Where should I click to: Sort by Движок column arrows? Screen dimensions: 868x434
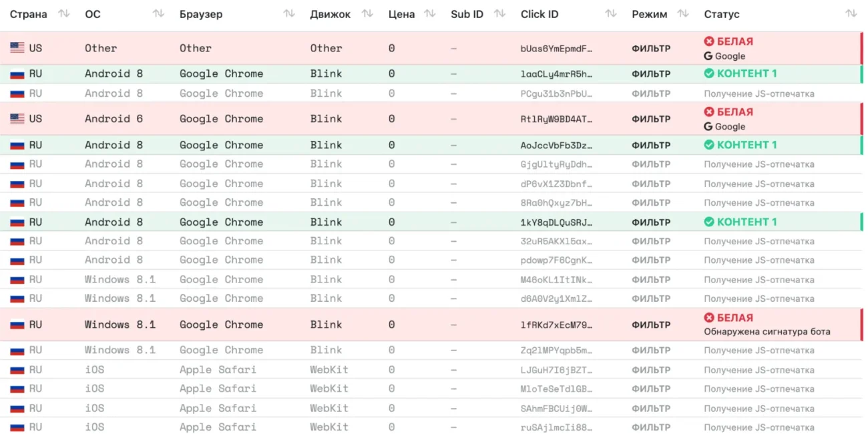(367, 13)
